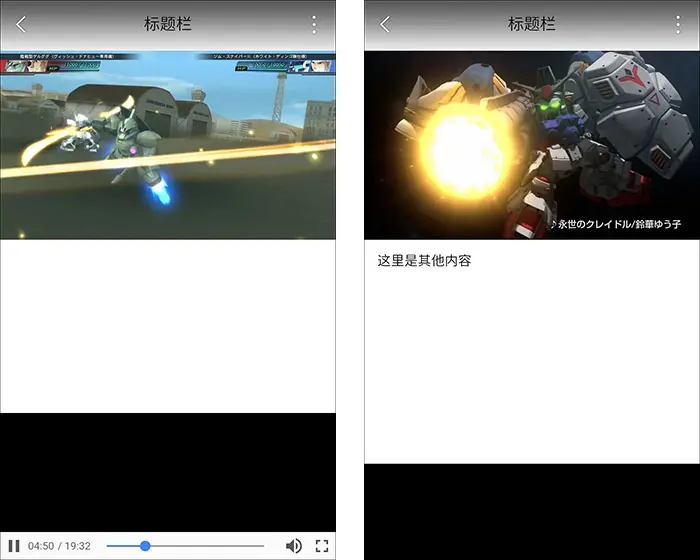Pause the video with the pause button

(x=14, y=546)
